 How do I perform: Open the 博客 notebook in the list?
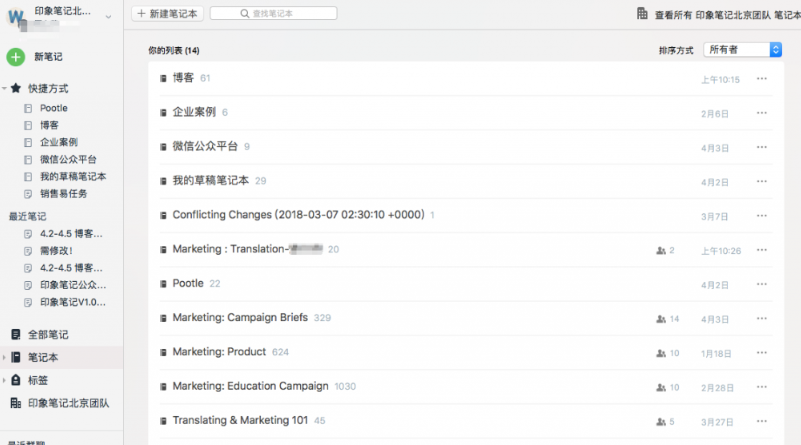[x=183, y=78]
